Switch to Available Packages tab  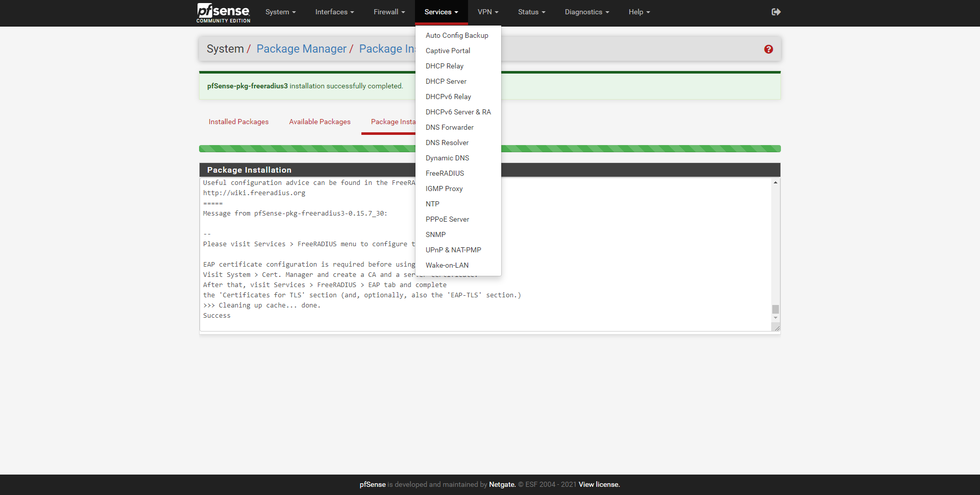click(x=320, y=122)
